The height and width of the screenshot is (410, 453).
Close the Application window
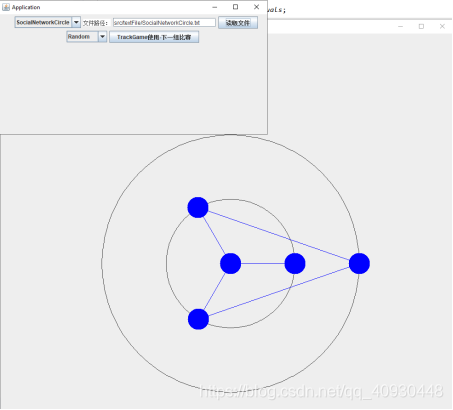click(256, 7)
